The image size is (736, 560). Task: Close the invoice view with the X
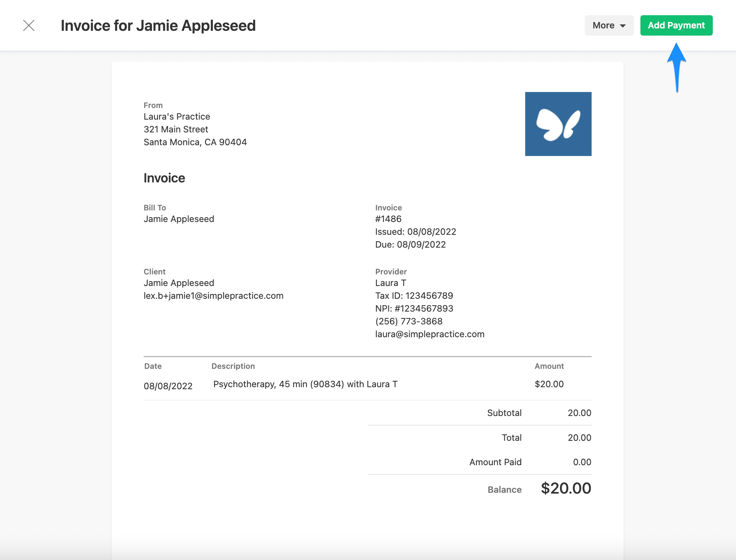click(29, 25)
